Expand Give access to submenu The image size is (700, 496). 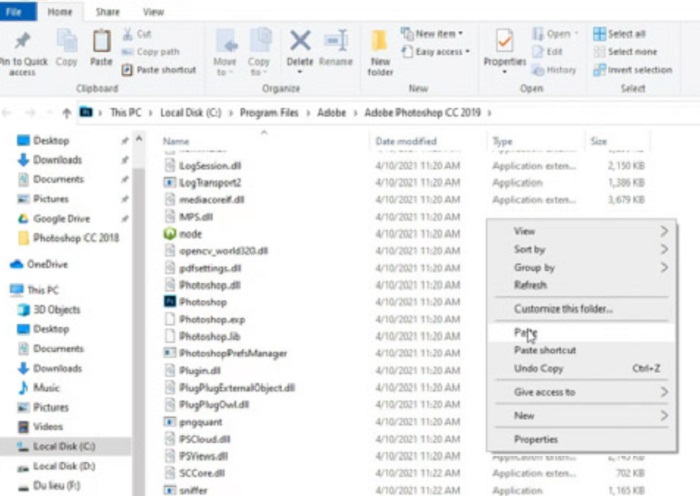(581, 392)
